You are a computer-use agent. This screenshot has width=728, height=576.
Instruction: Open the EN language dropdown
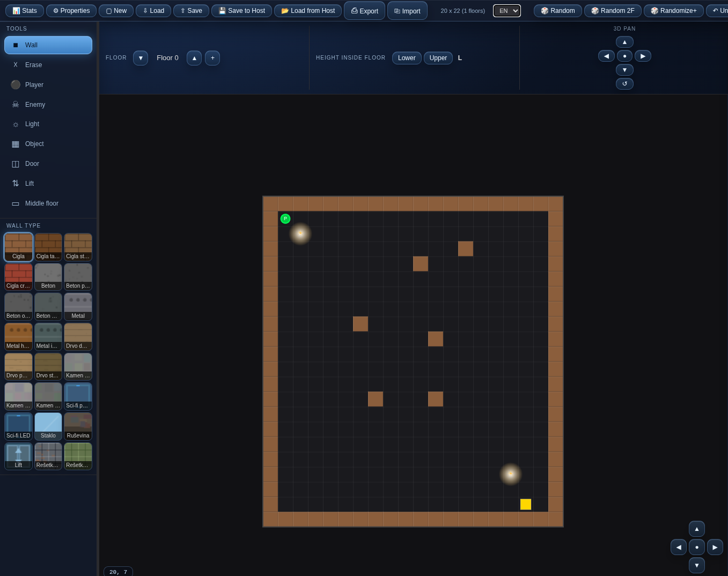pyautogui.click(x=506, y=10)
